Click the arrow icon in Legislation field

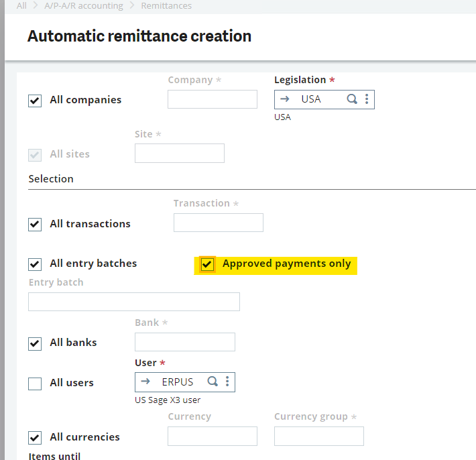pyautogui.click(x=285, y=99)
